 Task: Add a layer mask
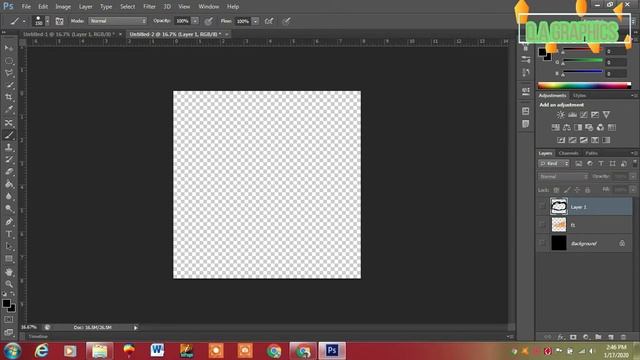tap(573, 337)
